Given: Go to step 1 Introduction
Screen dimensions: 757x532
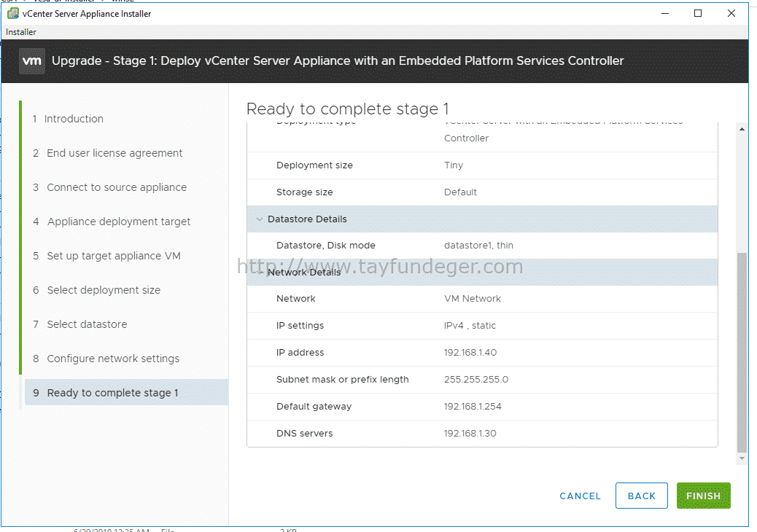Looking at the screenshot, I should pyautogui.click(x=68, y=119).
